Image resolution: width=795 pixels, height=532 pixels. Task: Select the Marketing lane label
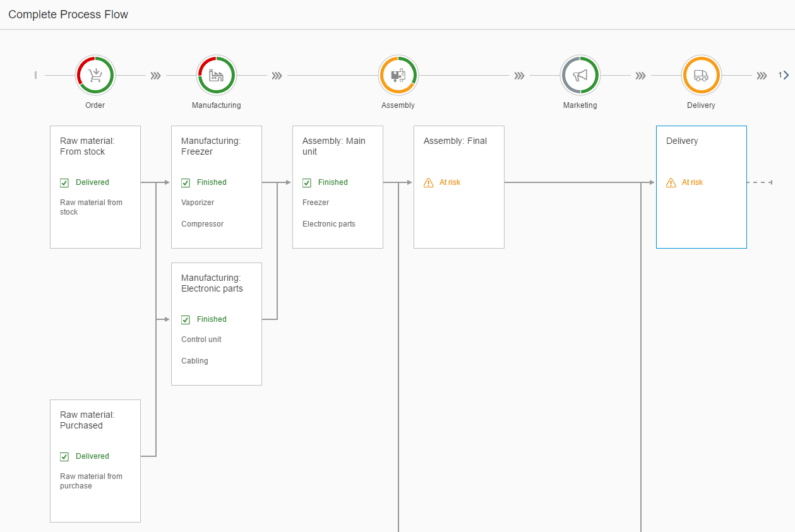pyautogui.click(x=580, y=105)
